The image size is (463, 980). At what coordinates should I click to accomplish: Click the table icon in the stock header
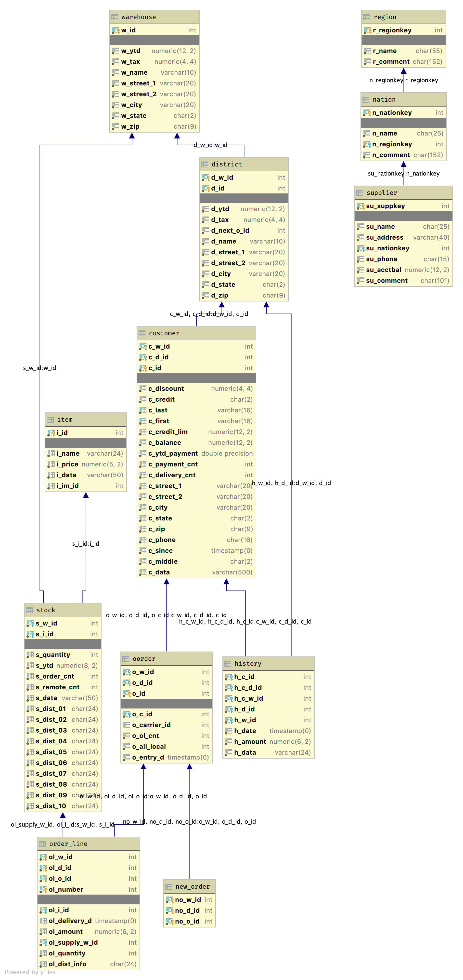pyautogui.click(x=30, y=610)
